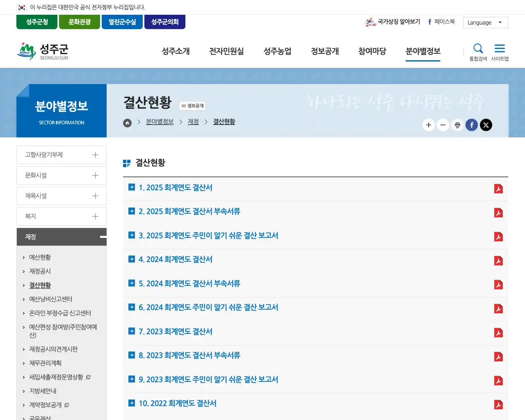
Task: Switch to the 문화관광 site tab
Action: point(80,22)
